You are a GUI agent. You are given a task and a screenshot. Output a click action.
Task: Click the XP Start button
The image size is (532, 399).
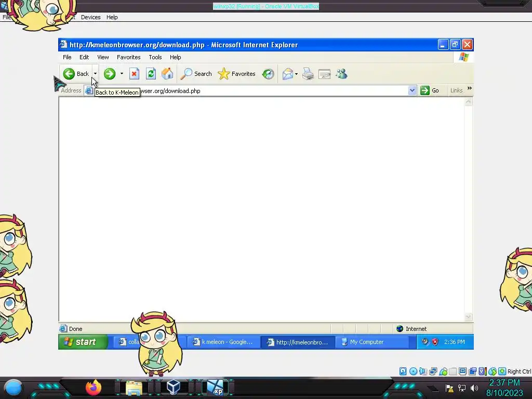[x=83, y=342]
